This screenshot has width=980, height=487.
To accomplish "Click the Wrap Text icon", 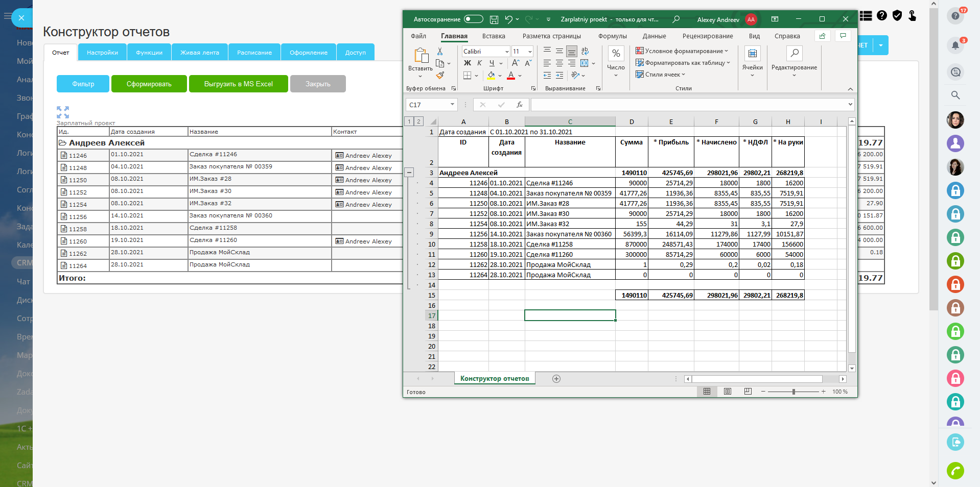I will pos(585,51).
